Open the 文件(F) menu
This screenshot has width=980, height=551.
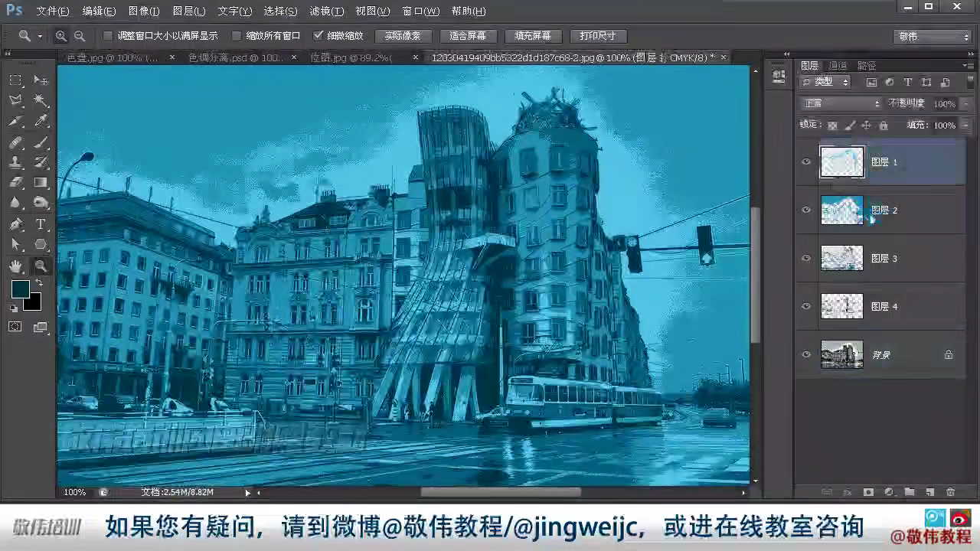(53, 11)
